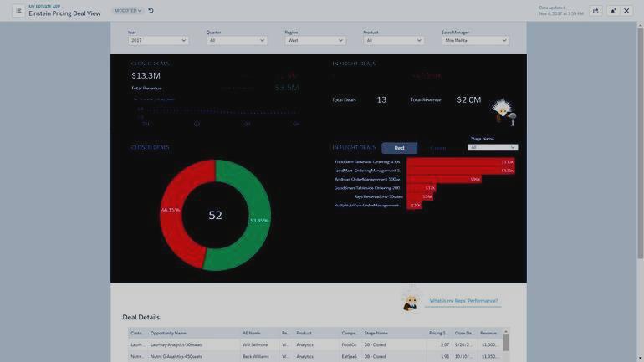Select the Green toggle for in-flight deals

tap(437, 148)
